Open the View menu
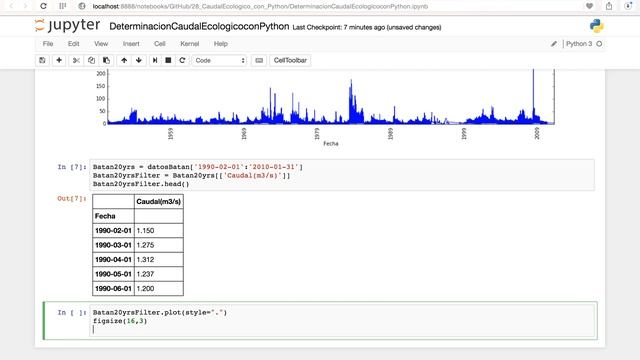The width and height of the screenshot is (640, 360). [101, 44]
